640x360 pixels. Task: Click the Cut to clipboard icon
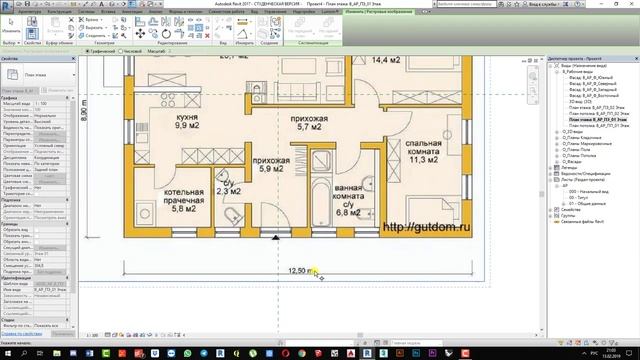click(71, 20)
